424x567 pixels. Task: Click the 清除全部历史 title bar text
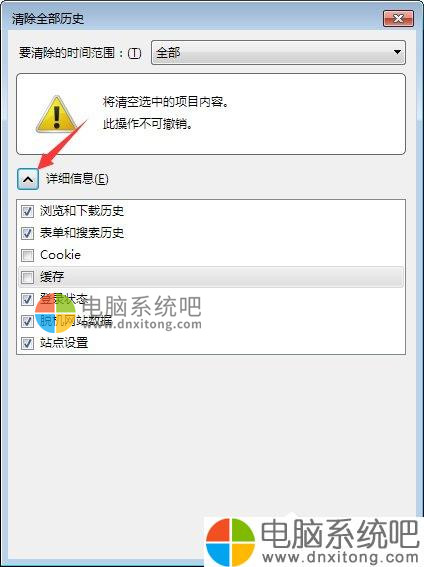coord(48,18)
